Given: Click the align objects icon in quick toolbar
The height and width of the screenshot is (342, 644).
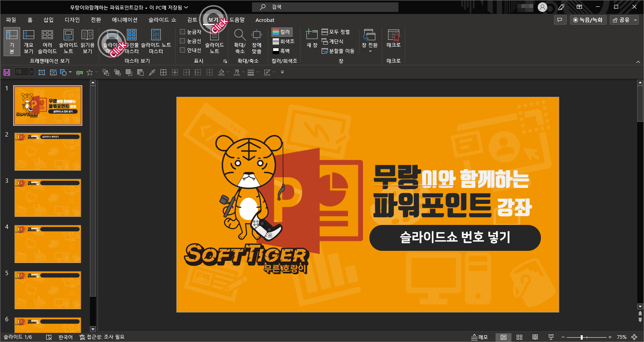Looking at the screenshot, I should (80, 72).
